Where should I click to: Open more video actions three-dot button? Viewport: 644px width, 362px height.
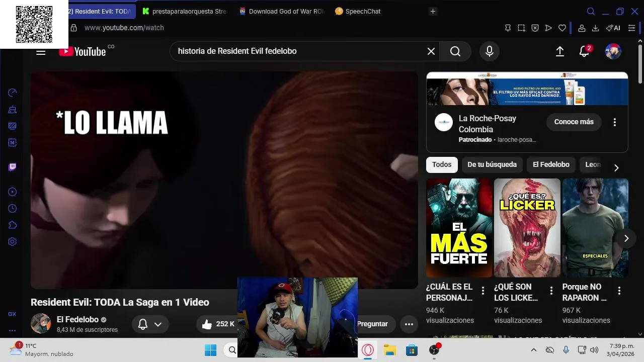(x=409, y=324)
